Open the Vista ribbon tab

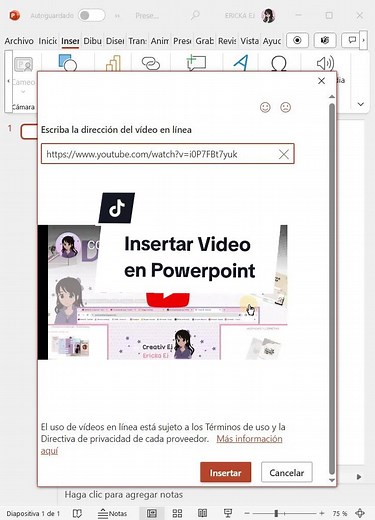point(249,41)
